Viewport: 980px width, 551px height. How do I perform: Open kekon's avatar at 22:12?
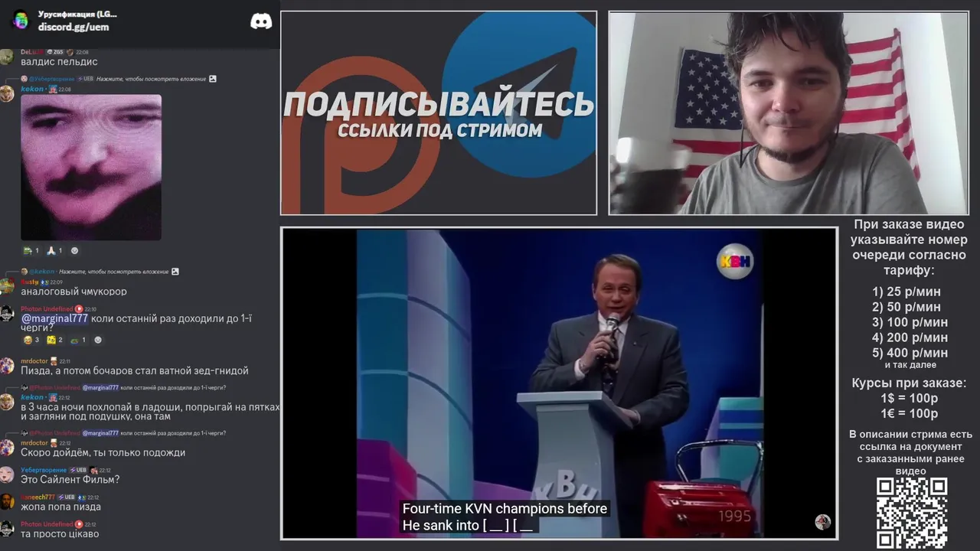click(x=7, y=402)
